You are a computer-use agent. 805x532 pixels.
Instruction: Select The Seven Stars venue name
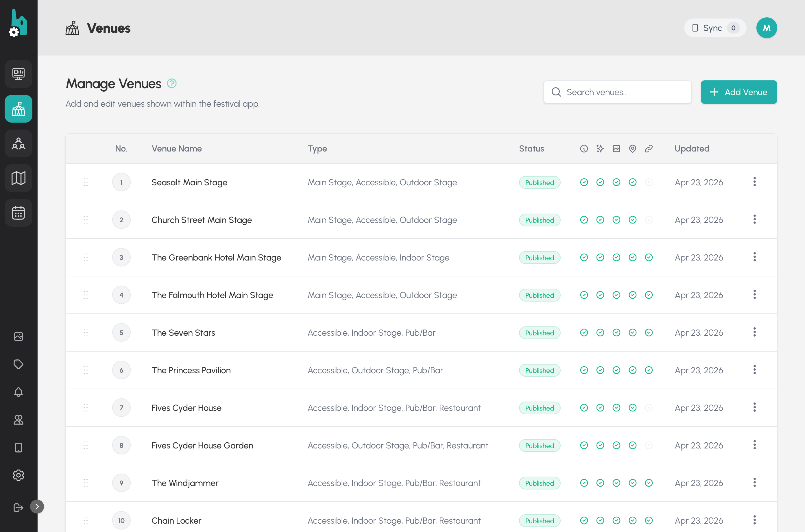coord(183,333)
